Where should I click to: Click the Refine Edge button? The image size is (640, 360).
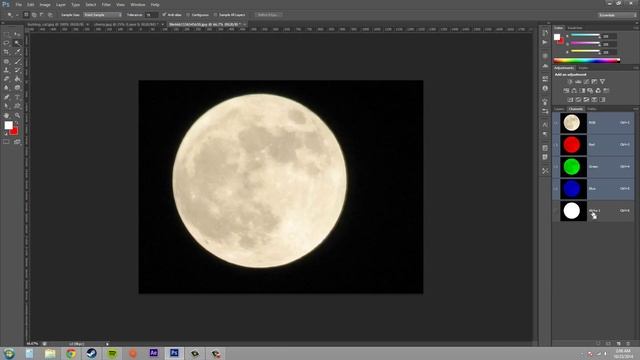(268, 15)
